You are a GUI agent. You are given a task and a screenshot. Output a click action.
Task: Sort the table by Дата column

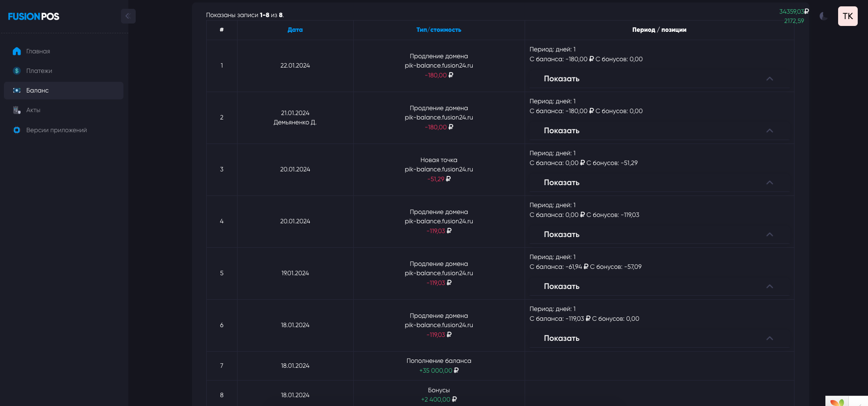tap(295, 30)
